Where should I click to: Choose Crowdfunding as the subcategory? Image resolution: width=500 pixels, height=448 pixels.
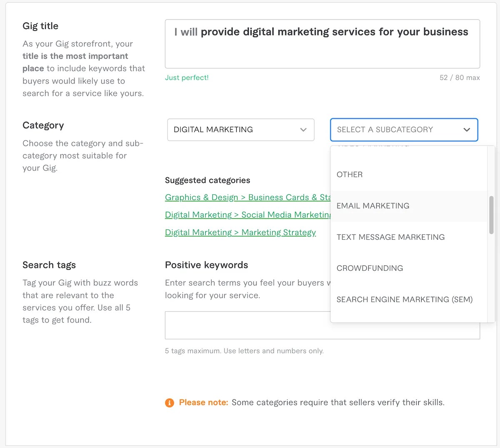coord(370,268)
